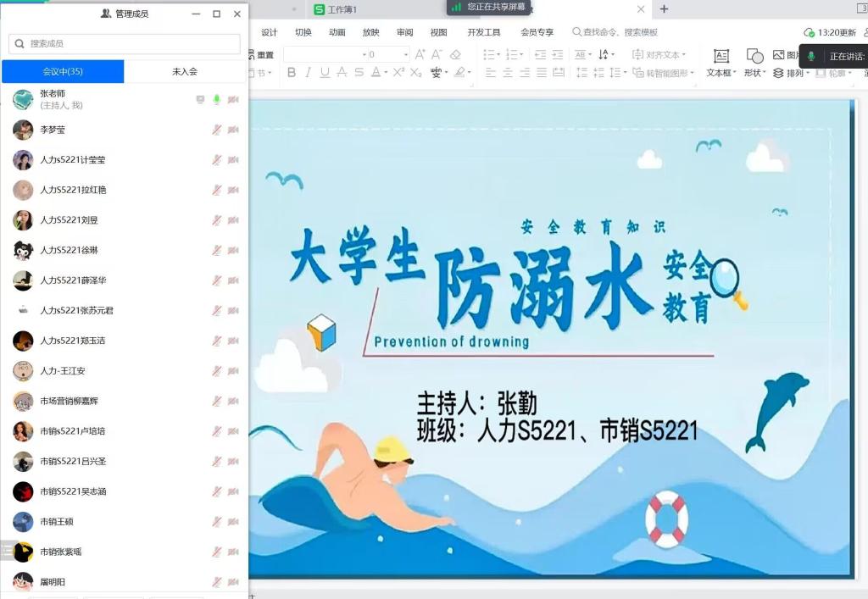The width and height of the screenshot is (868, 599).
Task: Insert a text box (文本框)
Action: pyautogui.click(x=721, y=63)
